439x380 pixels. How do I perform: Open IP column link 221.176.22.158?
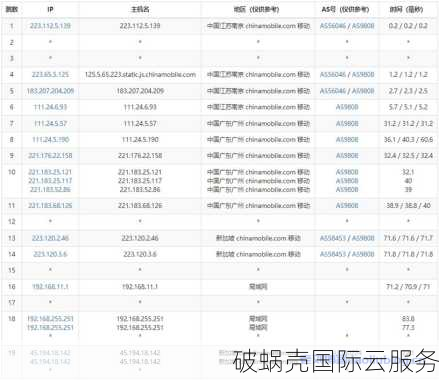(x=50, y=156)
